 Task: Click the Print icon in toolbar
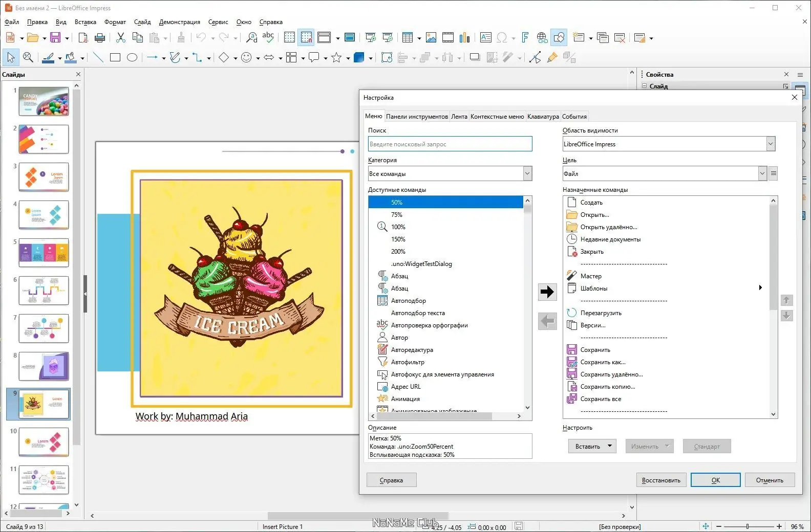point(100,38)
